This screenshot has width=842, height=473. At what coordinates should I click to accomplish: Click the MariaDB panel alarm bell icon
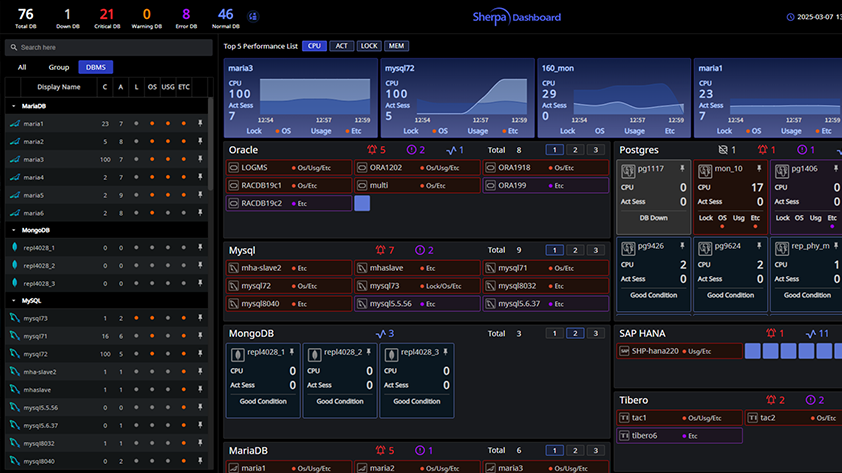[x=380, y=450]
